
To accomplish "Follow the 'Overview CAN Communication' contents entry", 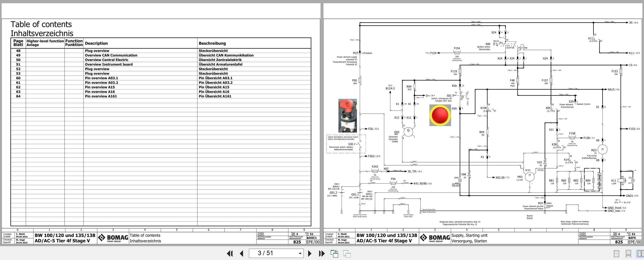I will coord(111,55).
